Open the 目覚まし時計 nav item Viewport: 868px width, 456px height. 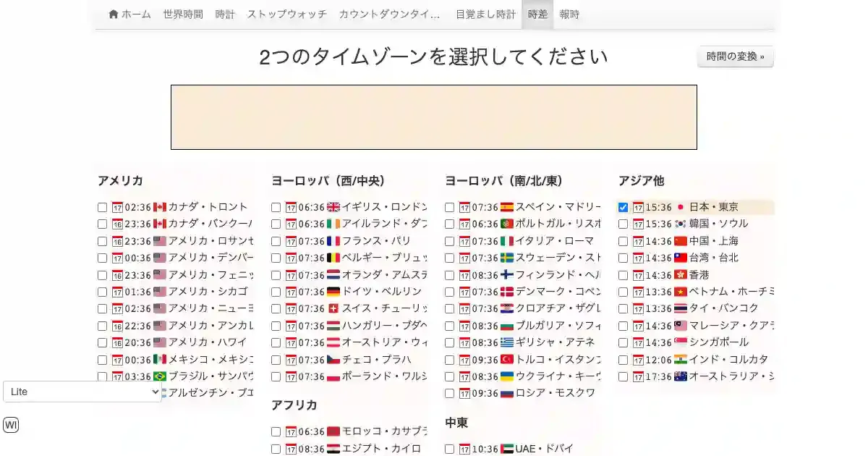pos(485,14)
